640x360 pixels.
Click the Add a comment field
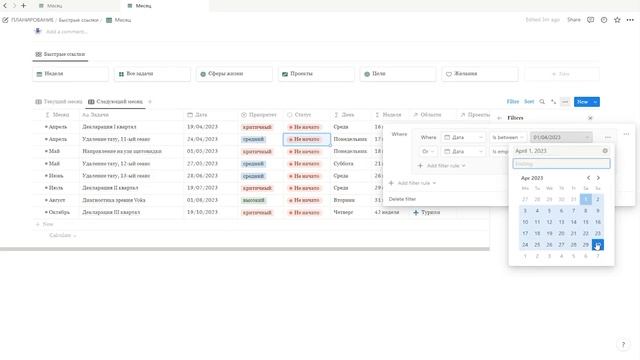(67, 31)
